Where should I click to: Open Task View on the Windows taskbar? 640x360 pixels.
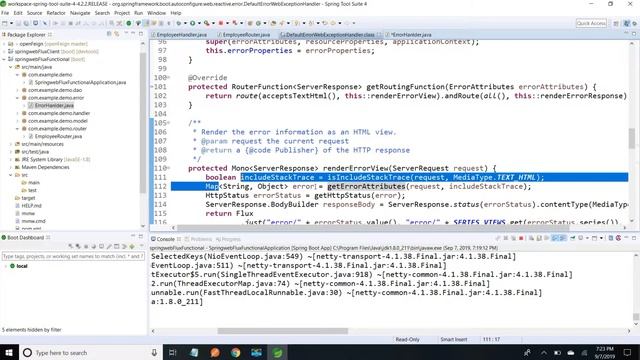point(173,352)
